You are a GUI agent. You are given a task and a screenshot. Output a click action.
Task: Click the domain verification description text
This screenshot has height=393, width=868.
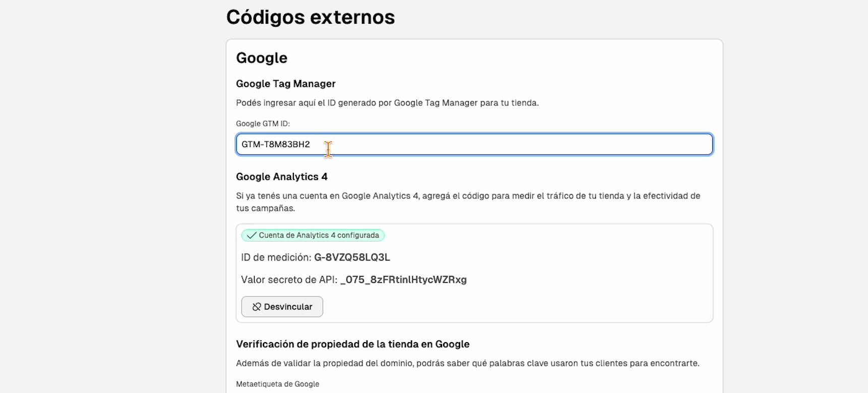point(467,363)
